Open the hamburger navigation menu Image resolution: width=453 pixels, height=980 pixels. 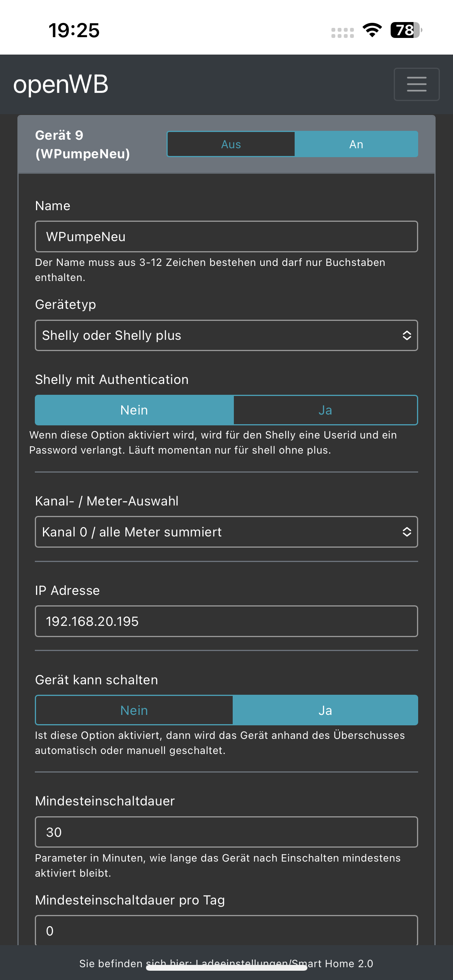pos(416,84)
